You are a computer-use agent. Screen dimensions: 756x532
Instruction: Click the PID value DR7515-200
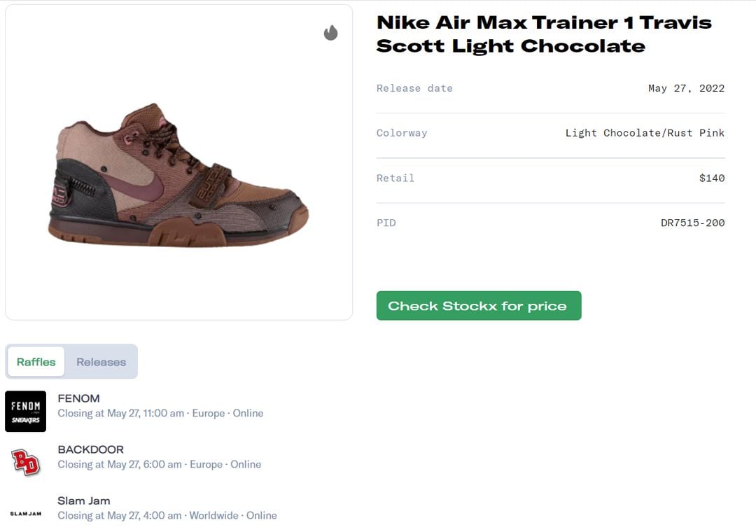pyautogui.click(x=692, y=223)
